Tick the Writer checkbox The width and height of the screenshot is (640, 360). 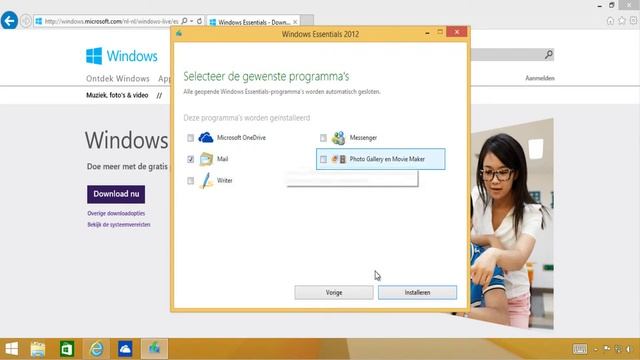190,180
